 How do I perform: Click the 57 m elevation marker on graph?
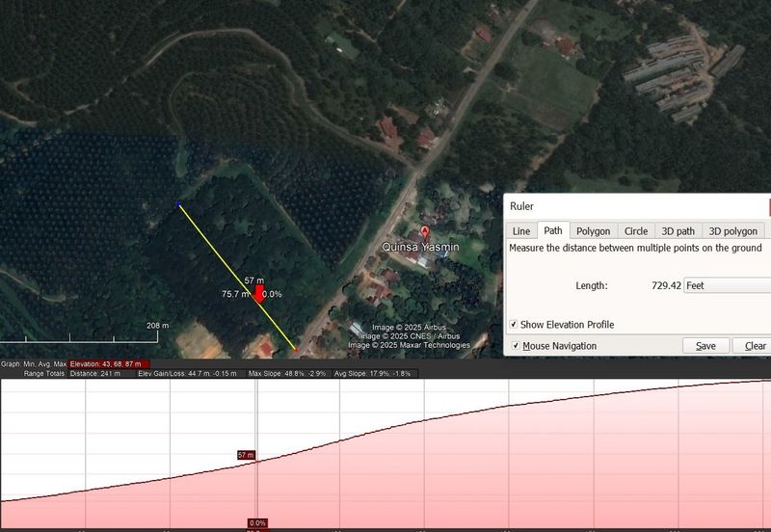tap(246, 454)
